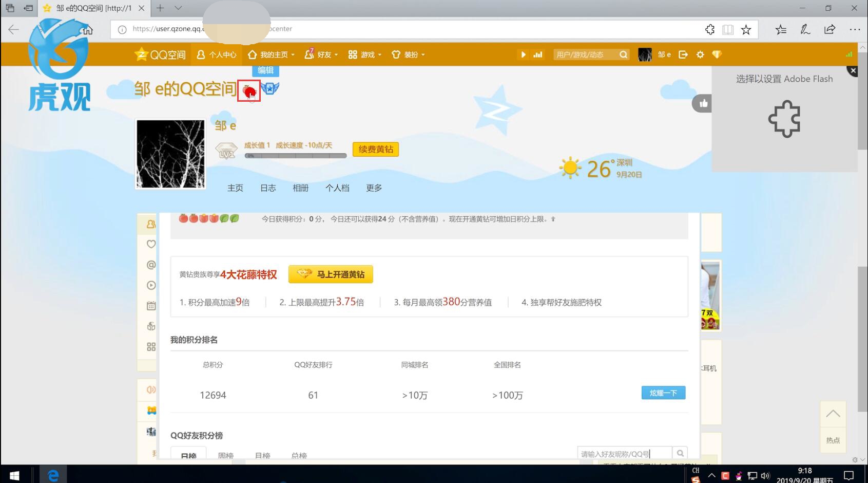
Task: Open 个人中心 in the navigation bar
Action: click(217, 54)
